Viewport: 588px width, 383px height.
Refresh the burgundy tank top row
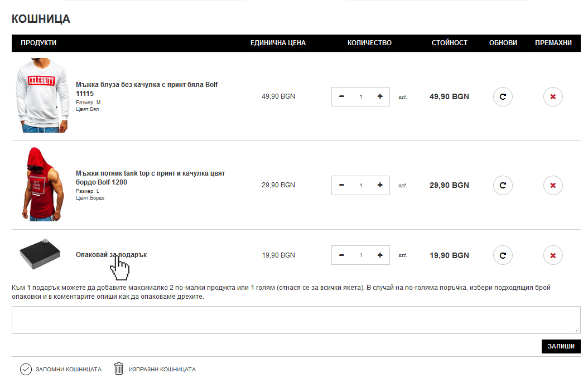click(503, 185)
